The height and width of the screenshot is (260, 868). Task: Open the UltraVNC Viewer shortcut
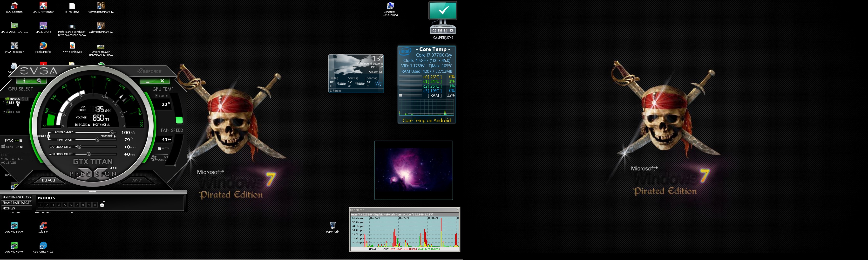tap(14, 247)
